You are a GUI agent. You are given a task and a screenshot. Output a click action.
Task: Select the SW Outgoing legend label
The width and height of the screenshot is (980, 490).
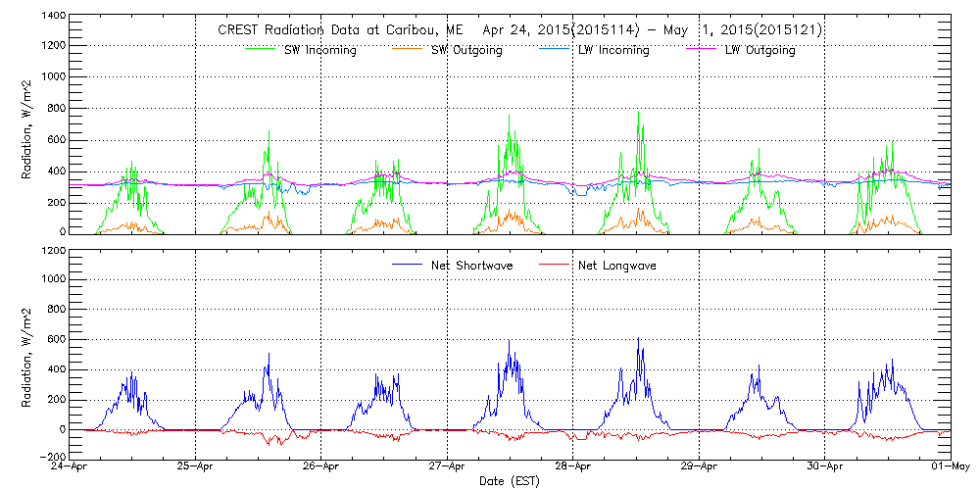click(466, 50)
